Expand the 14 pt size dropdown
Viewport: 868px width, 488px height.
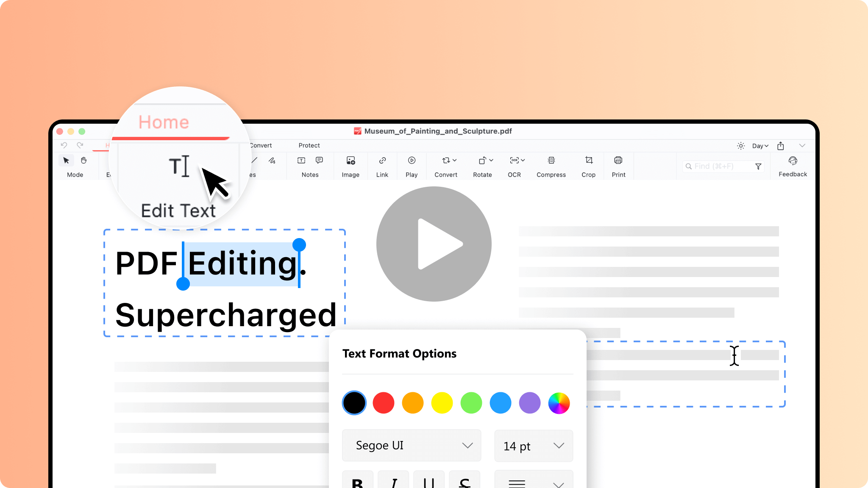533,446
